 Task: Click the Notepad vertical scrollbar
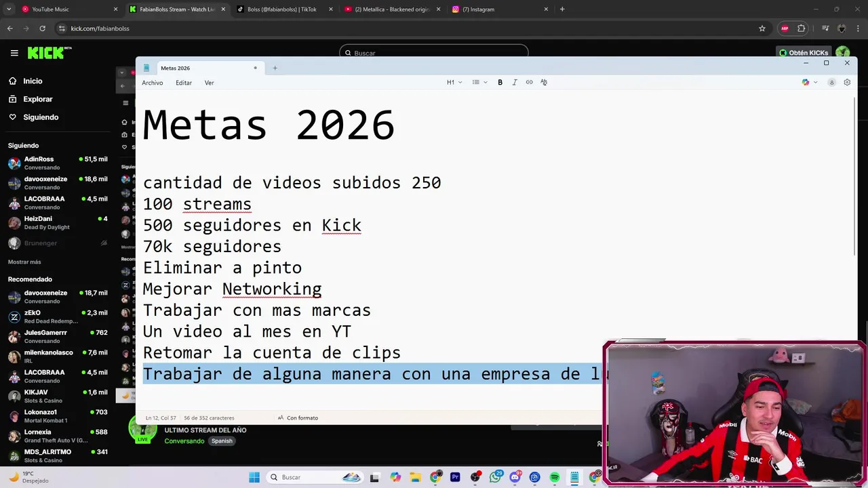[856, 178]
